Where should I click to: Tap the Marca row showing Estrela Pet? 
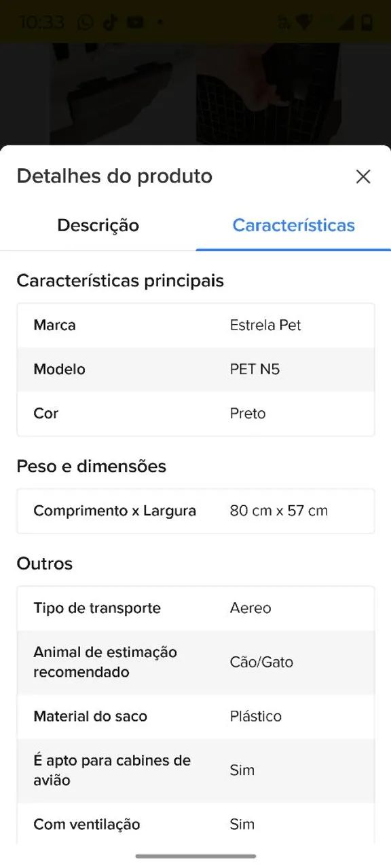pyautogui.click(x=195, y=325)
